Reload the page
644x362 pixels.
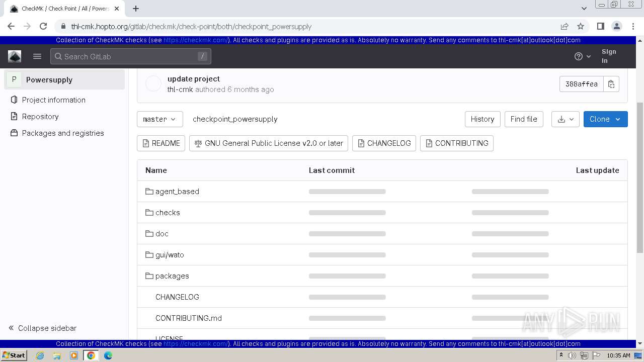tap(43, 26)
